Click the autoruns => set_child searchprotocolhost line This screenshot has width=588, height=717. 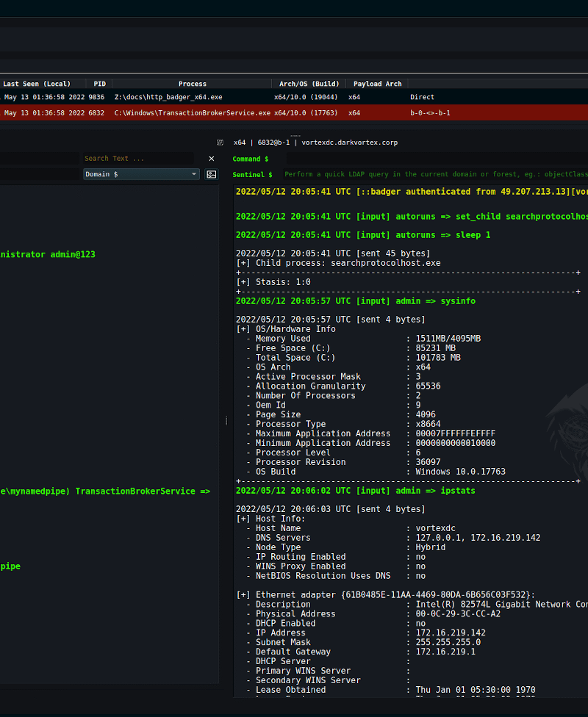click(x=412, y=217)
